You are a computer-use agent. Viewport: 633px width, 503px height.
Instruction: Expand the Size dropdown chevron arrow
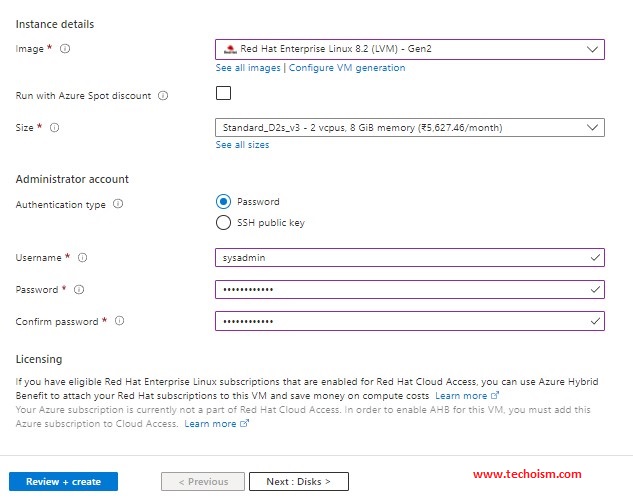592,128
